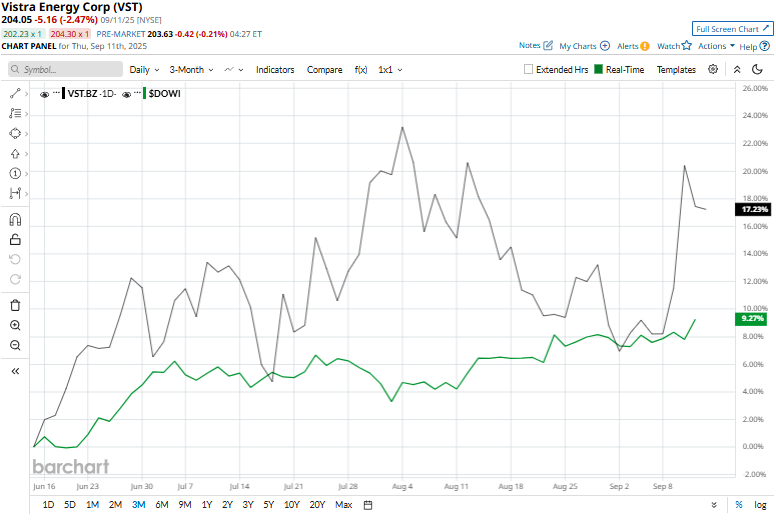The image size is (776, 522).
Task: Toggle the lock drawings icon
Action: click(15, 239)
